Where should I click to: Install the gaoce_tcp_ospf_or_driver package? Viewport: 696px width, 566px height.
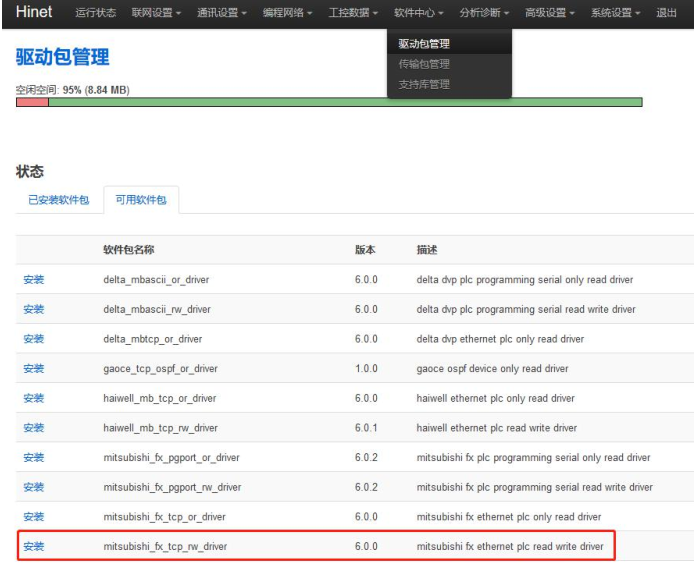coord(34,369)
